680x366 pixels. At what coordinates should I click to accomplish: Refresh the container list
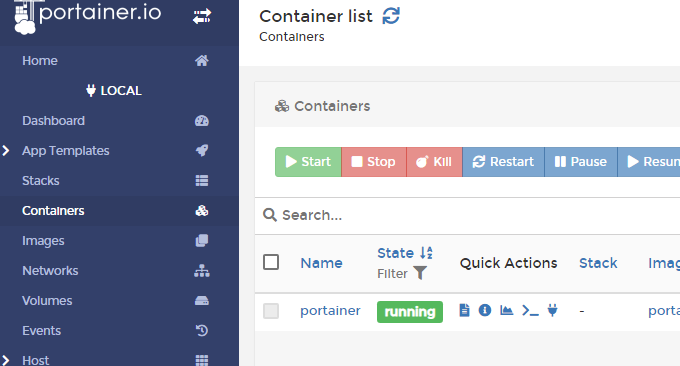pos(391,16)
